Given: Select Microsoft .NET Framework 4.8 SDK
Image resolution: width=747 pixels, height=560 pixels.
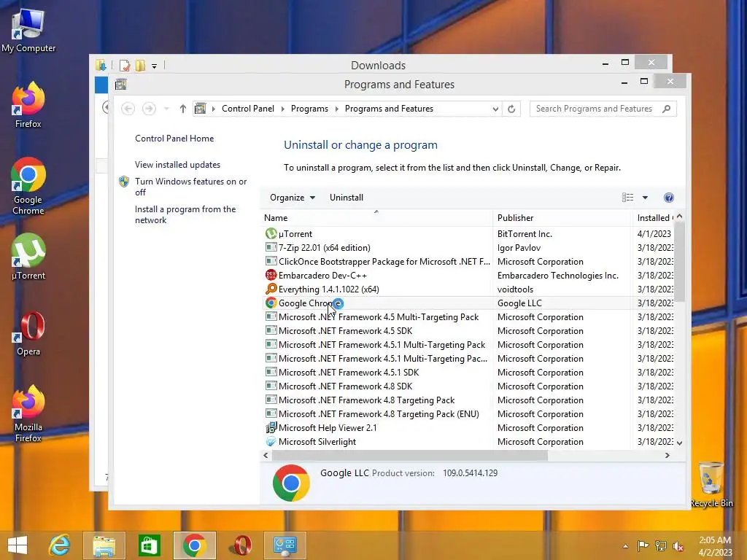Looking at the screenshot, I should point(469,386).
